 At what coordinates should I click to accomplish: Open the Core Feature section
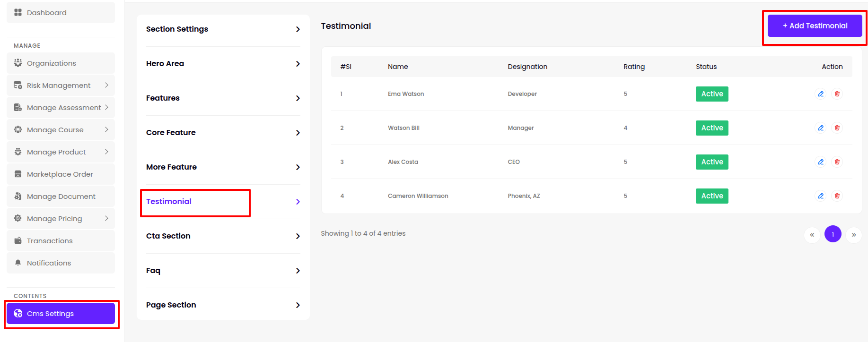point(223,133)
